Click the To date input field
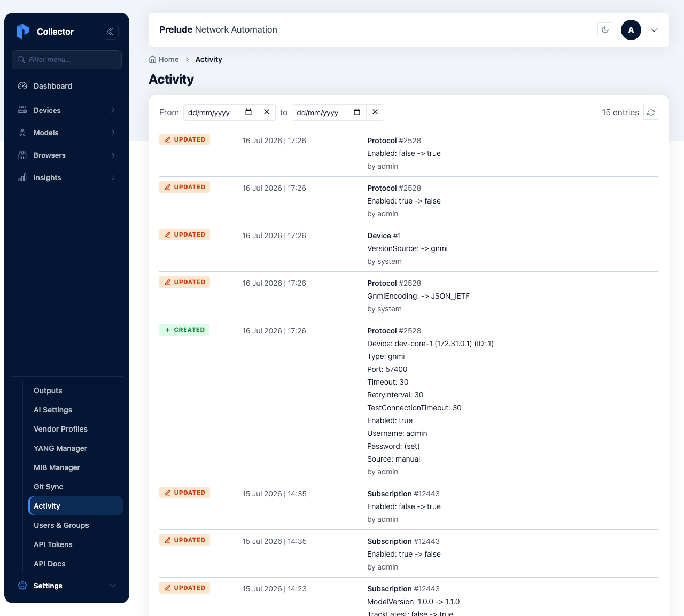 329,112
